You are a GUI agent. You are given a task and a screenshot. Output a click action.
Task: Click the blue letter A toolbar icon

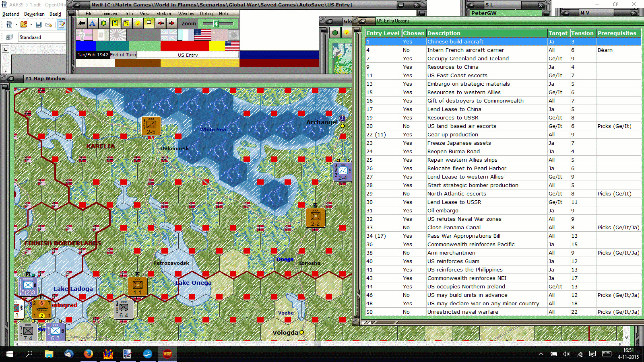[93, 23]
